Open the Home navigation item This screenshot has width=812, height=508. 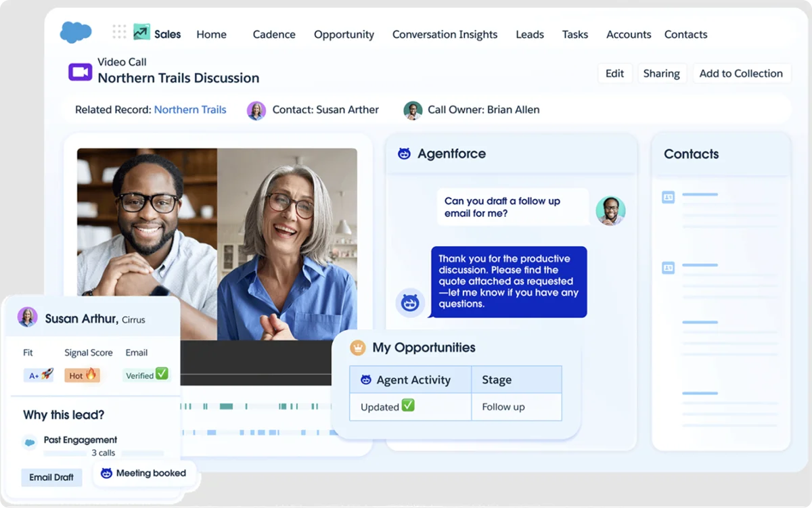tap(211, 34)
